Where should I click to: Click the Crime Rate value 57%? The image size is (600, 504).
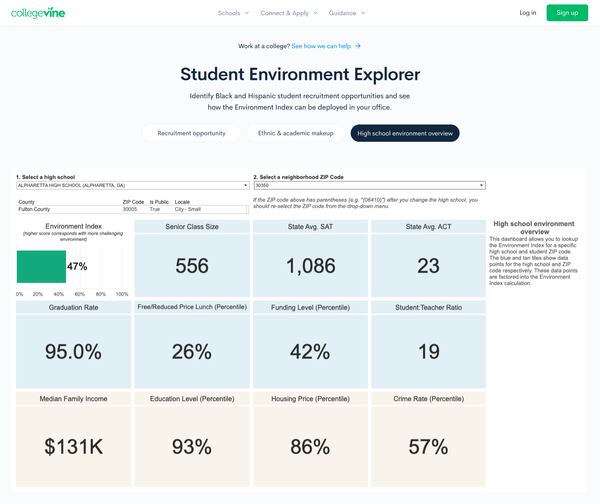click(428, 446)
